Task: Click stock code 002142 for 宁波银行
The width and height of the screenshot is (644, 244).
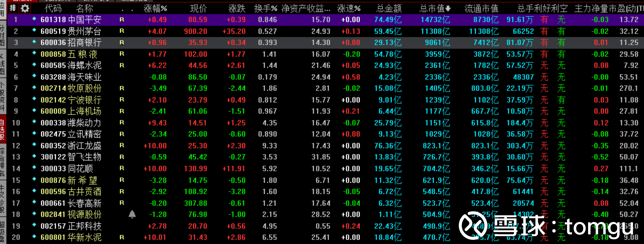Action: coord(53,100)
